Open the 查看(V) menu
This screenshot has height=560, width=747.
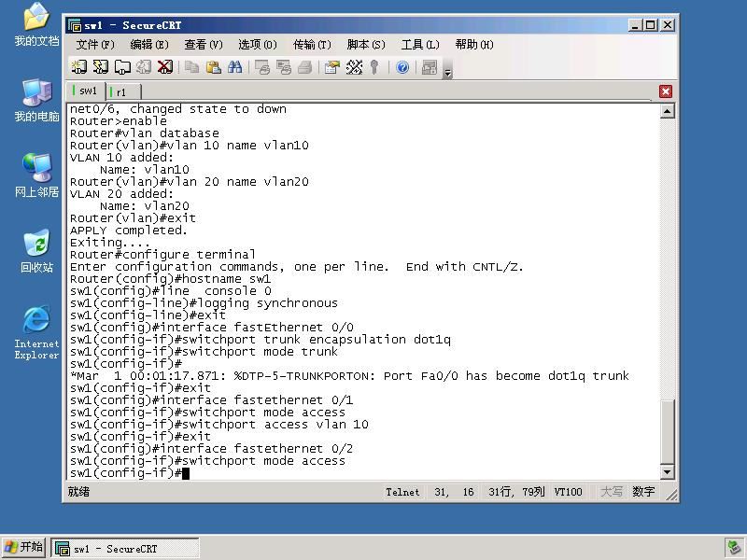204,45
